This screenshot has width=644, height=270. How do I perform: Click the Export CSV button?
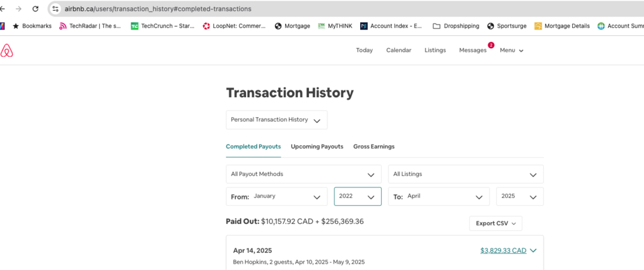pyautogui.click(x=495, y=223)
